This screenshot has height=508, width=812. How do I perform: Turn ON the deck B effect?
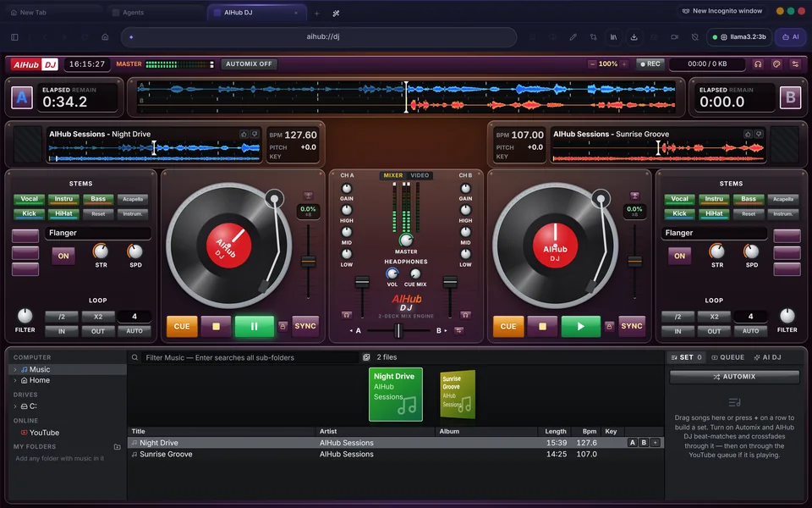point(679,256)
